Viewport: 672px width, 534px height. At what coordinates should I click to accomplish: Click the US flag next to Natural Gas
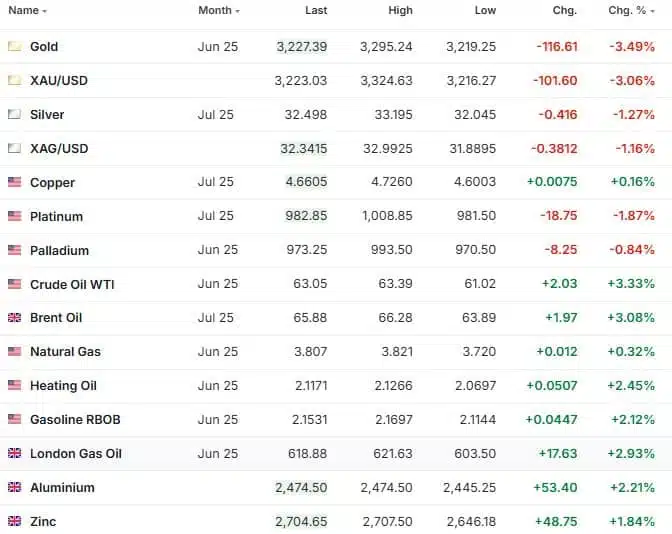[14, 352]
